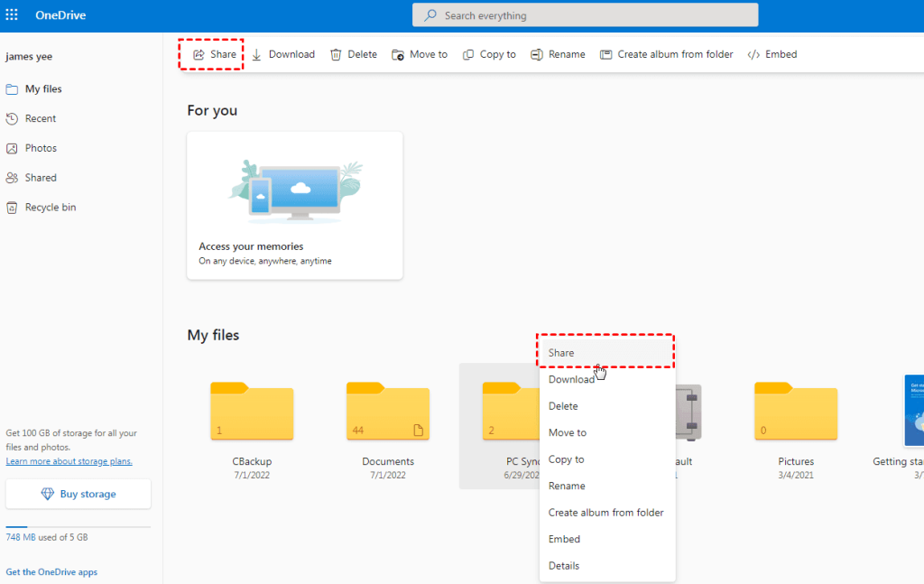Click the Rename toolbar icon

point(537,54)
